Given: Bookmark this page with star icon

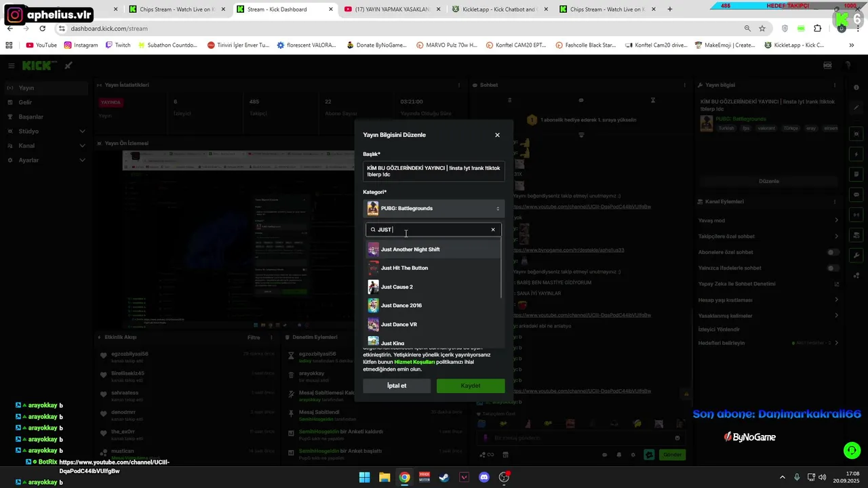Looking at the screenshot, I should point(762,28).
